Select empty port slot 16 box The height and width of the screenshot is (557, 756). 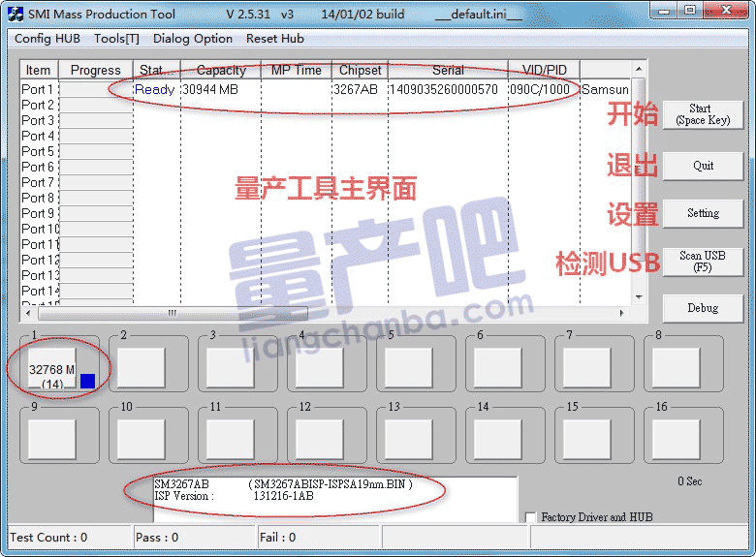click(676, 439)
